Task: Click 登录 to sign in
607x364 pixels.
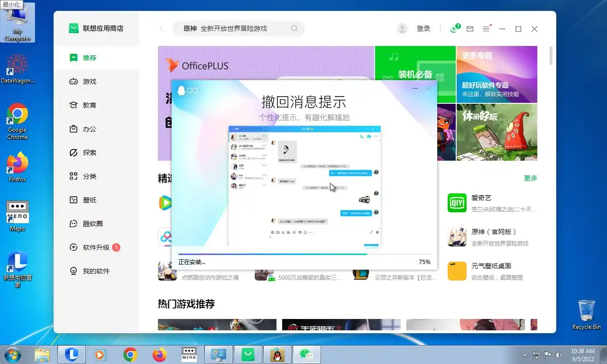Action: pos(423,28)
